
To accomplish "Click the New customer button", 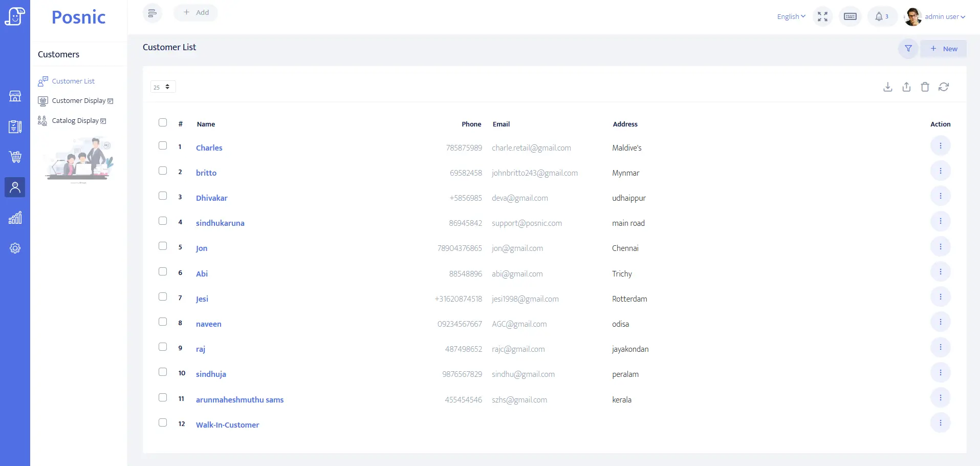I will [x=944, y=49].
